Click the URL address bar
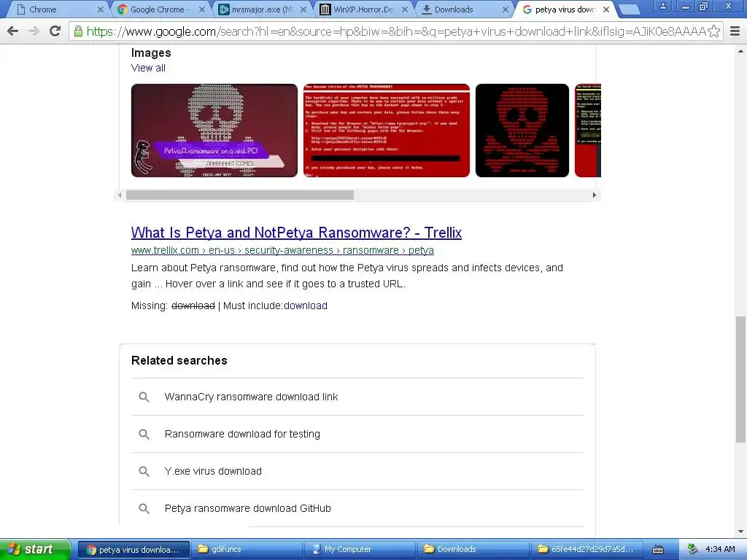 [x=396, y=31]
